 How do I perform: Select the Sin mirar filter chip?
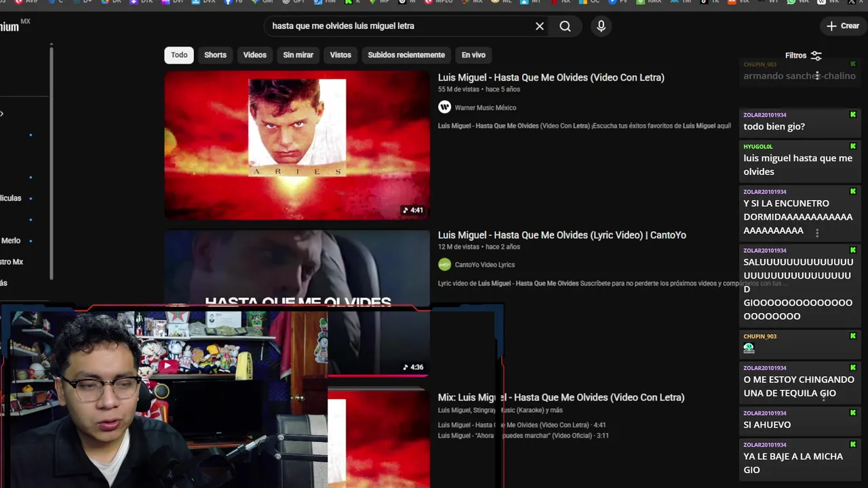298,55
